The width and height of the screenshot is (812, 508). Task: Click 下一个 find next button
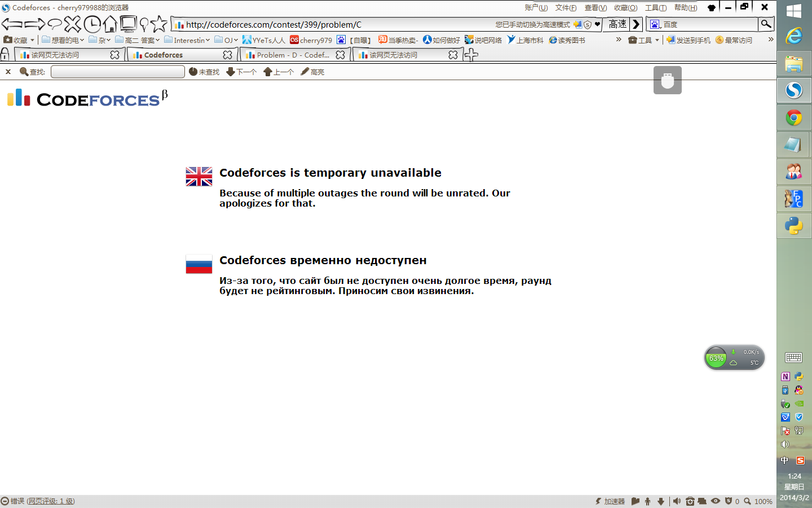[x=241, y=72]
